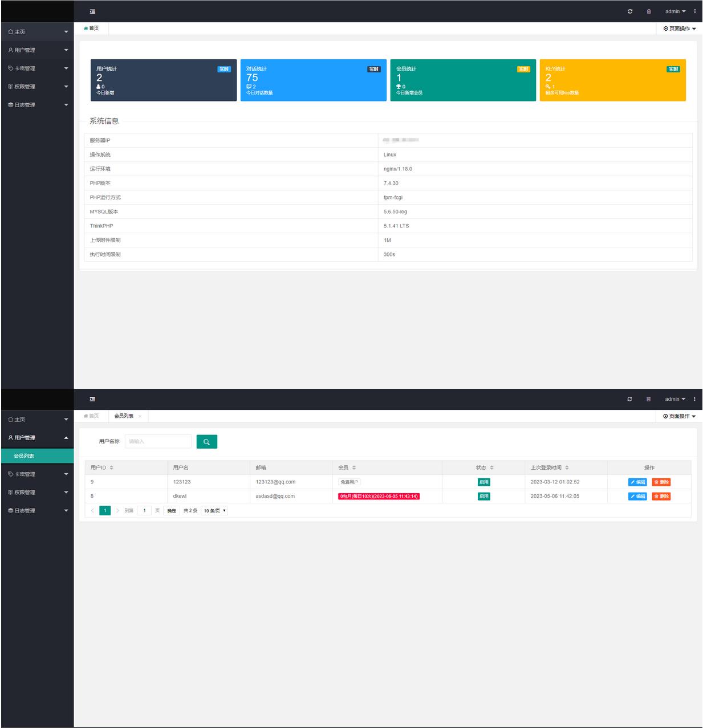Image resolution: width=703 pixels, height=728 pixels.
Task: Sort the table by 用户ID column arrows
Action: (x=112, y=467)
